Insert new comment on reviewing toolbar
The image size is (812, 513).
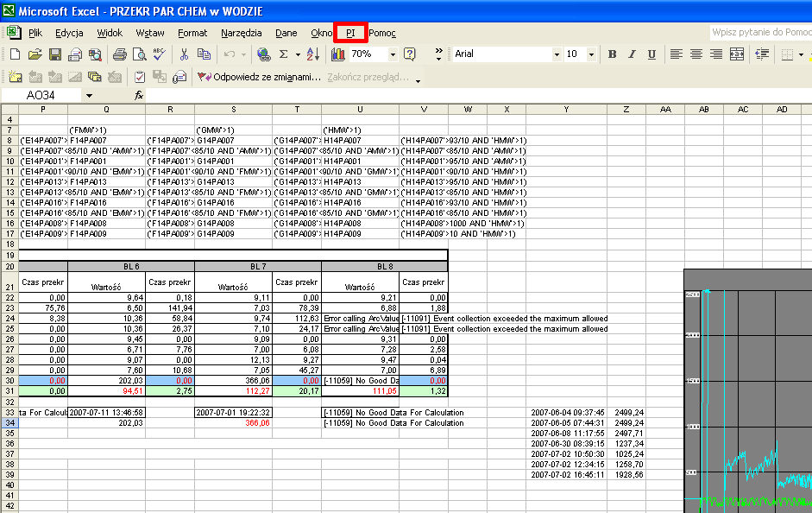coord(15,77)
